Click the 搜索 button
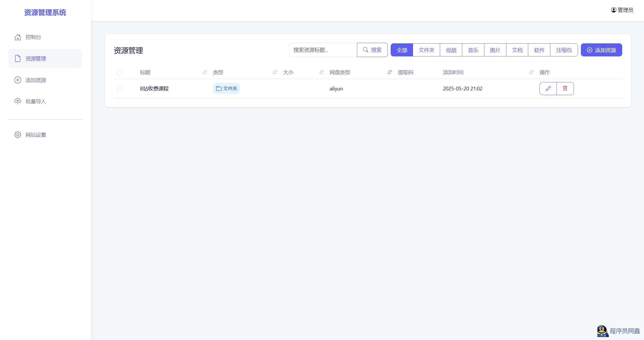This screenshot has width=644, height=340. pyautogui.click(x=372, y=50)
